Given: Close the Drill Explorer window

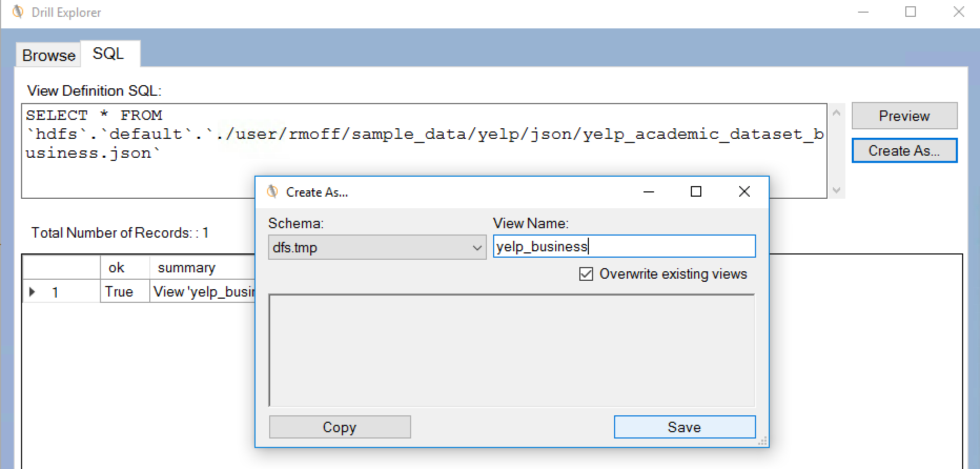Looking at the screenshot, I should coord(958,12).
